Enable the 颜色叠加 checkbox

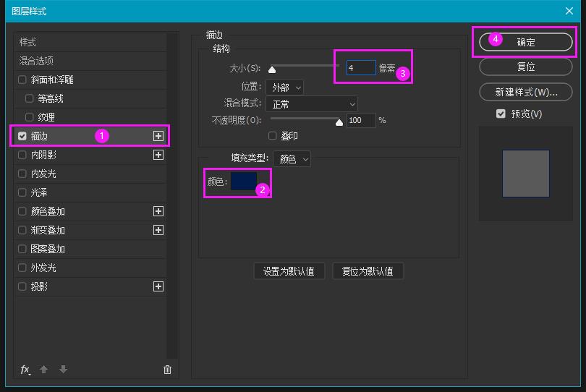pyautogui.click(x=22, y=211)
